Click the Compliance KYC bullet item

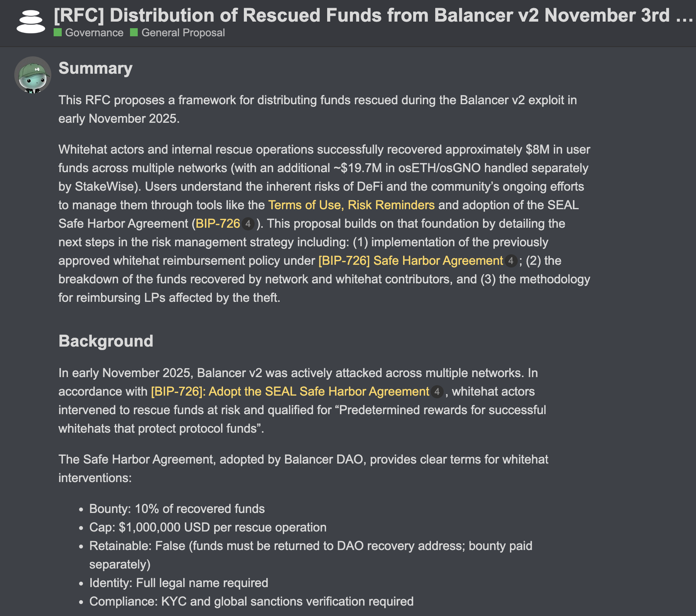251,601
